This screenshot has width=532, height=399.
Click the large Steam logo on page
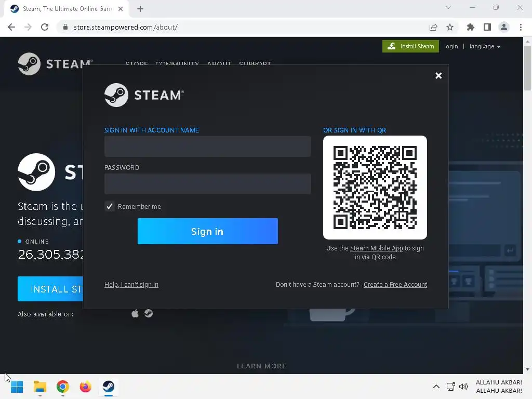36,172
